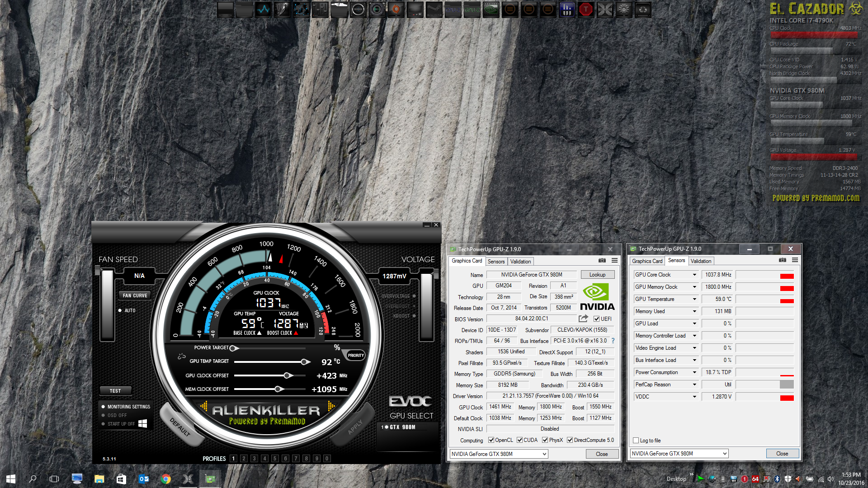Open Windows Start menu
Viewport: 868px width, 488px height.
(11, 479)
